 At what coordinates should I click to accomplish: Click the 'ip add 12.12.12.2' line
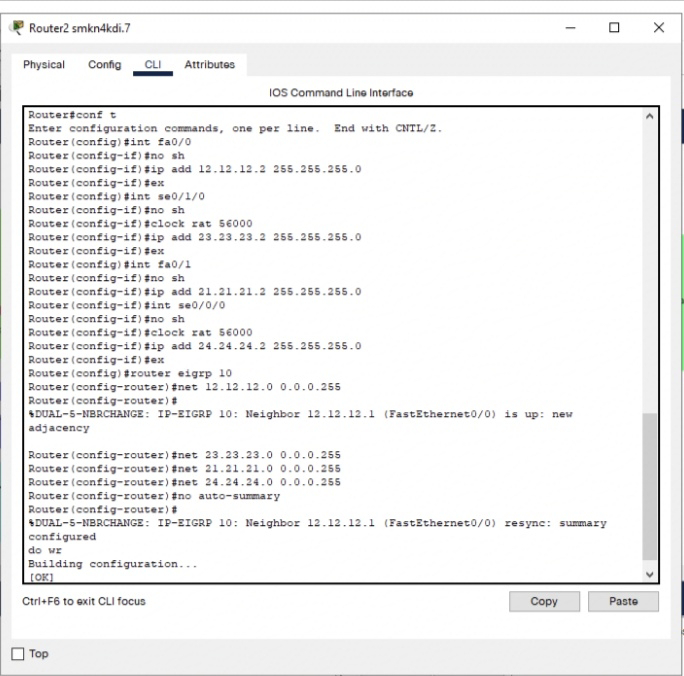coord(195,169)
